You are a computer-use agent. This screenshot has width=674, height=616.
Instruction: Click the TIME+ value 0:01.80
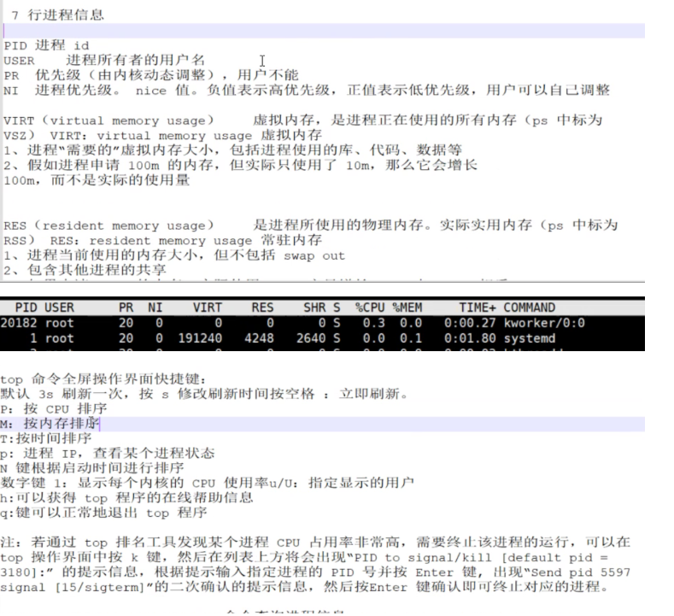click(470, 338)
